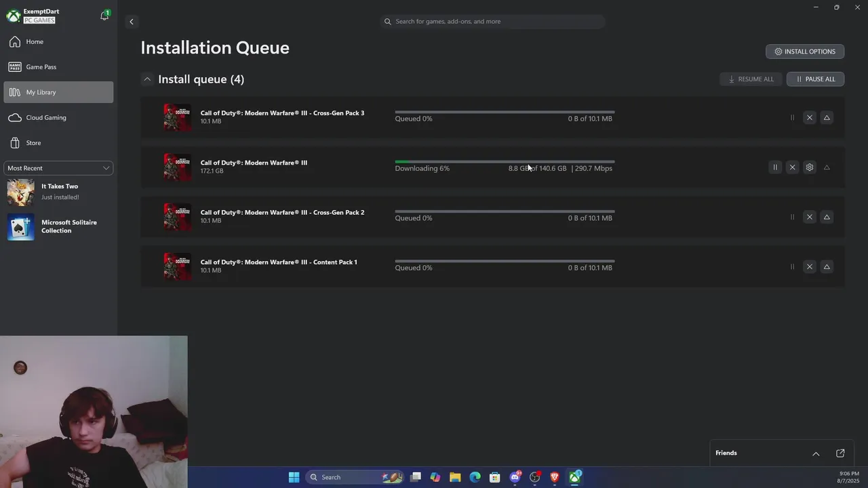
Task: Open settings gear for Modern Warfare III
Action: point(809,167)
